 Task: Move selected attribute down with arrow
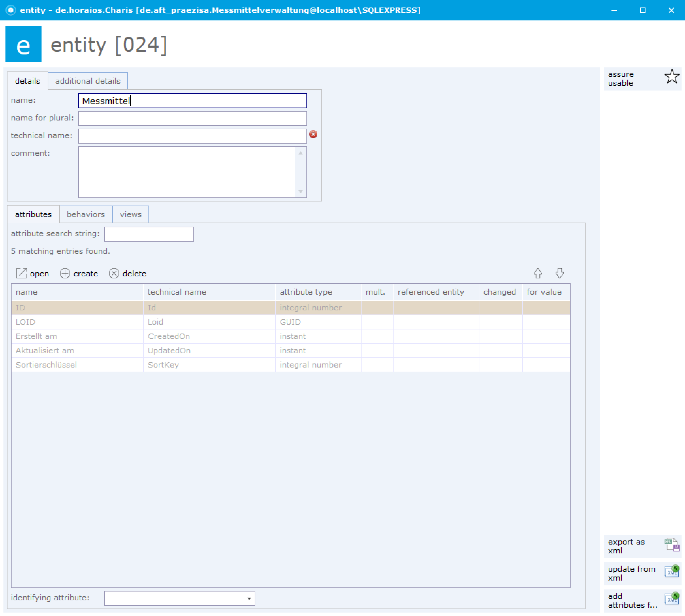tap(560, 273)
